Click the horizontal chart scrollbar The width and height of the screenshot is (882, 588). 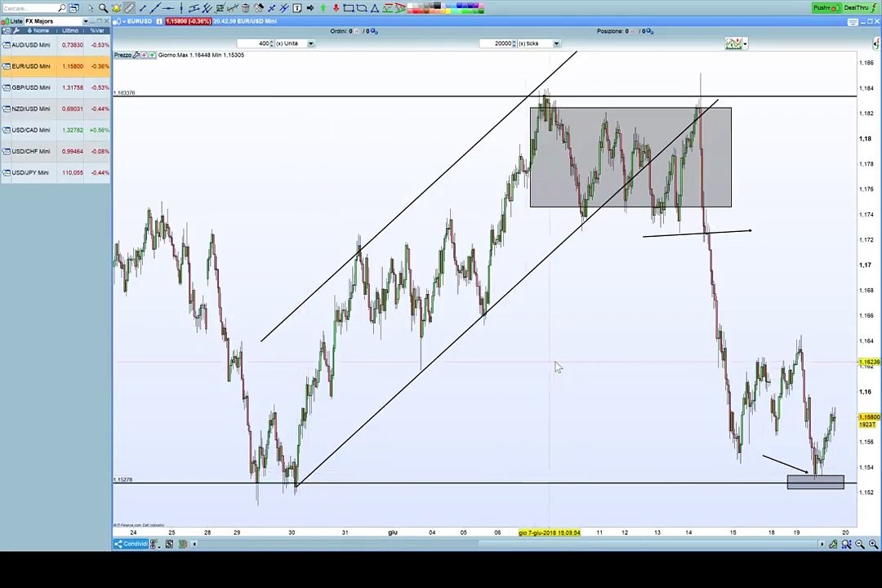coord(649,544)
